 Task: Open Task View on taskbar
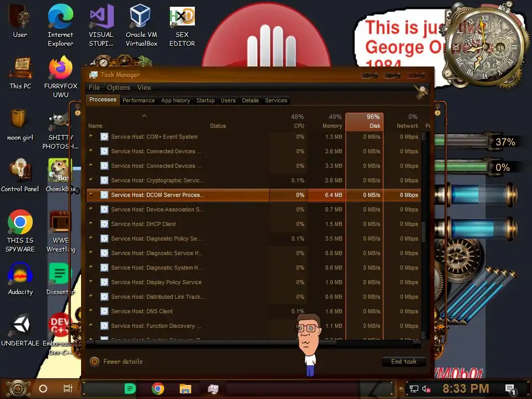[68, 389]
